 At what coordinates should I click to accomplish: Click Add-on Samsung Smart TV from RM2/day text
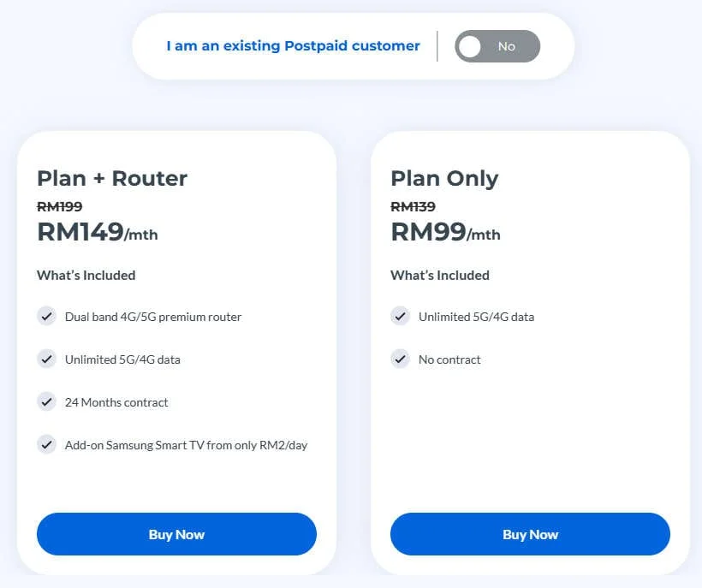(x=187, y=445)
